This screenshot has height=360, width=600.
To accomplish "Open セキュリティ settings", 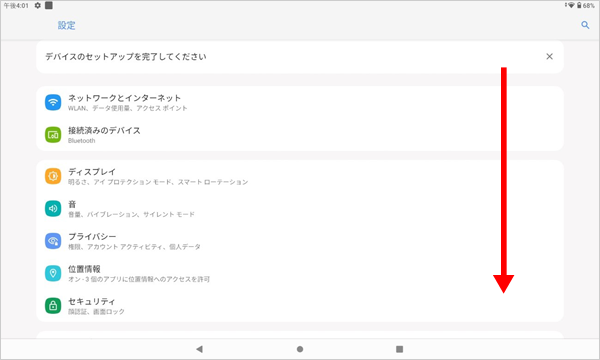I will 300,306.
